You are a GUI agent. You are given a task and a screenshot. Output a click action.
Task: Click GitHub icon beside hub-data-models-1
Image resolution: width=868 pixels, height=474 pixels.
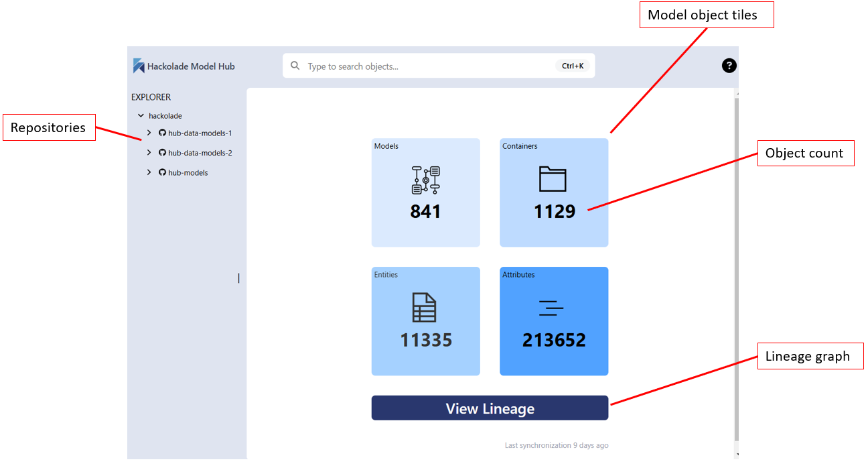(x=162, y=133)
